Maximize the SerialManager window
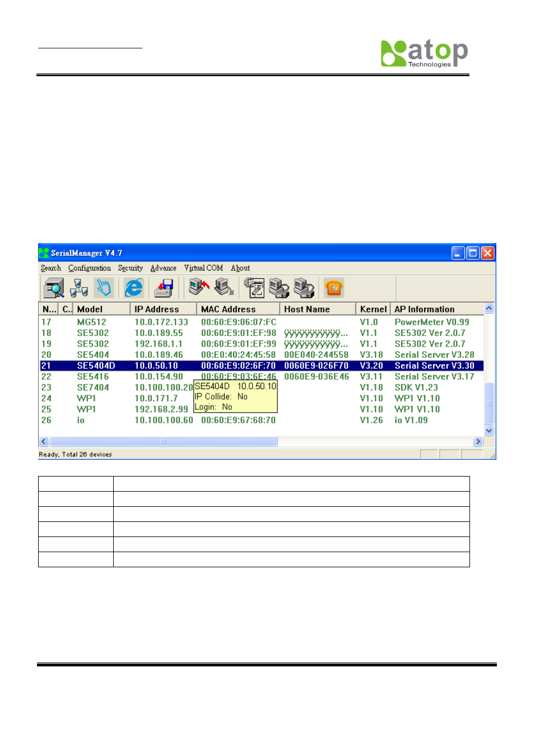The image size is (535, 756). [x=473, y=253]
